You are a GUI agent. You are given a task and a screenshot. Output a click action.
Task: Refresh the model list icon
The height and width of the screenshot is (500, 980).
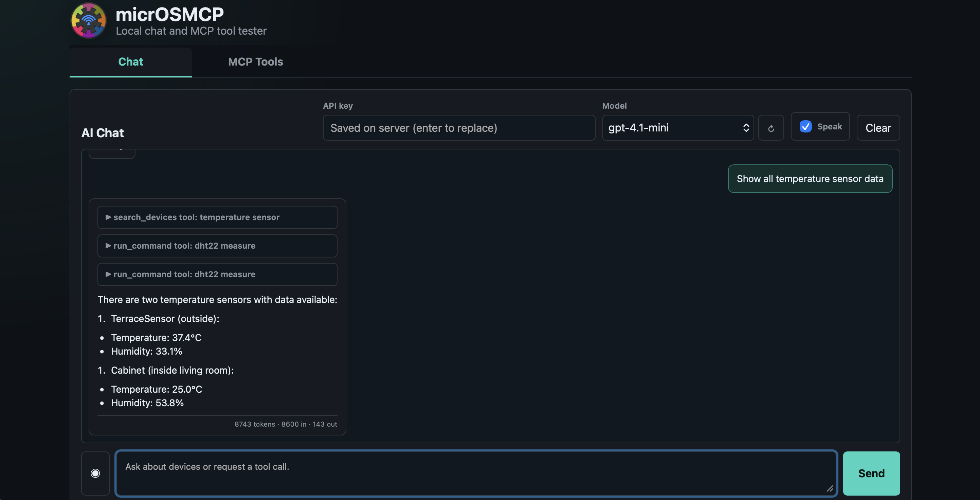point(771,128)
